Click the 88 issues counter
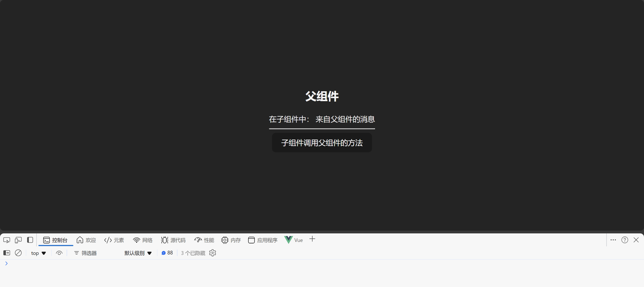 tap(167, 253)
